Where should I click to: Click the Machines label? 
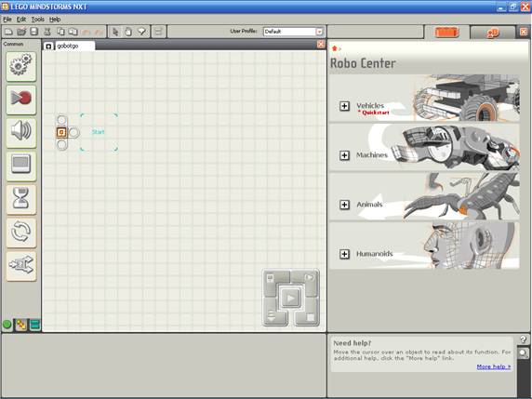tap(372, 155)
